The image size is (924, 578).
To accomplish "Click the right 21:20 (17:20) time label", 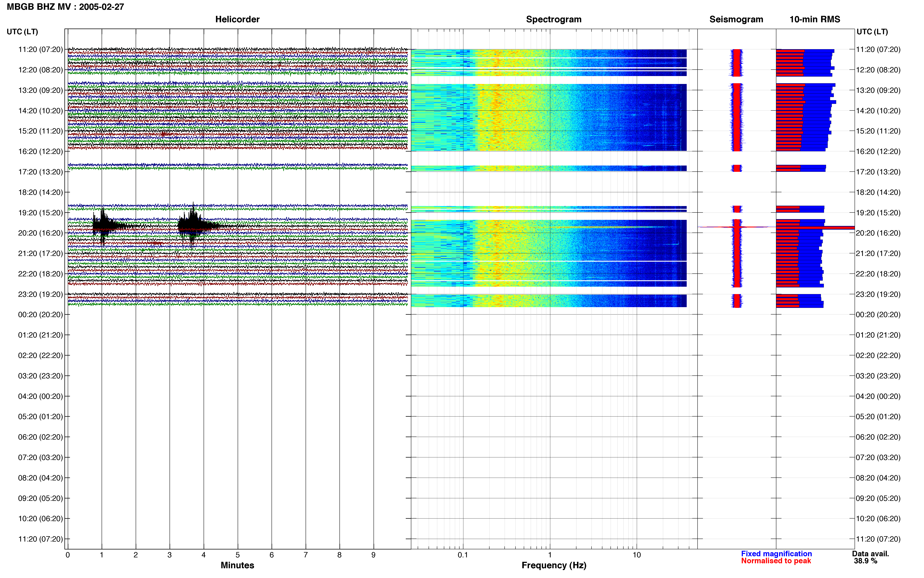I will click(x=878, y=253).
